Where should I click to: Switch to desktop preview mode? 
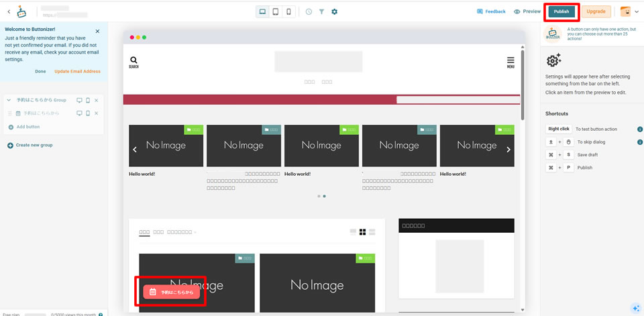click(x=262, y=11)
